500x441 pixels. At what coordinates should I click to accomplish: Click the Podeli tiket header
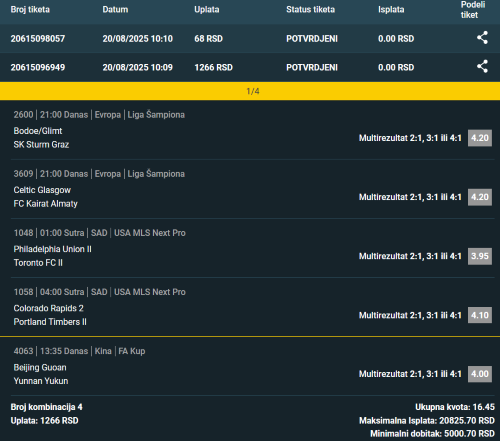coord(473,10)
